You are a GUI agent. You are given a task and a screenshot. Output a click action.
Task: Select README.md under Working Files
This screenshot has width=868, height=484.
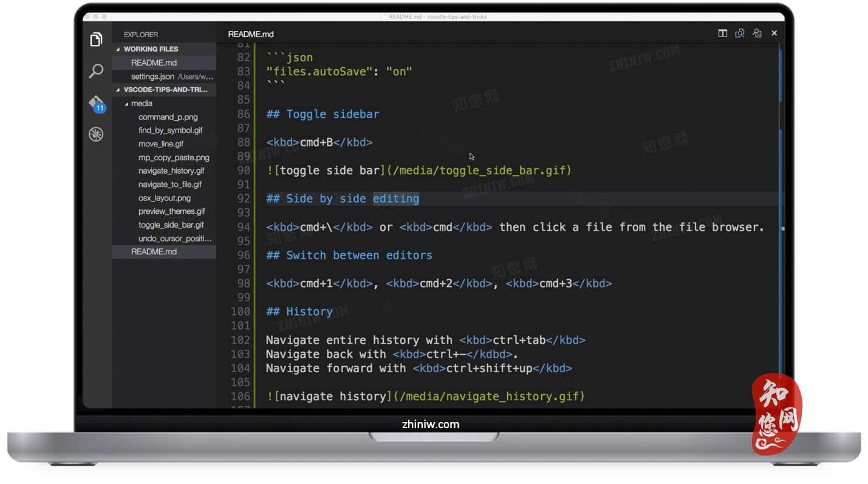click(164, 63)
